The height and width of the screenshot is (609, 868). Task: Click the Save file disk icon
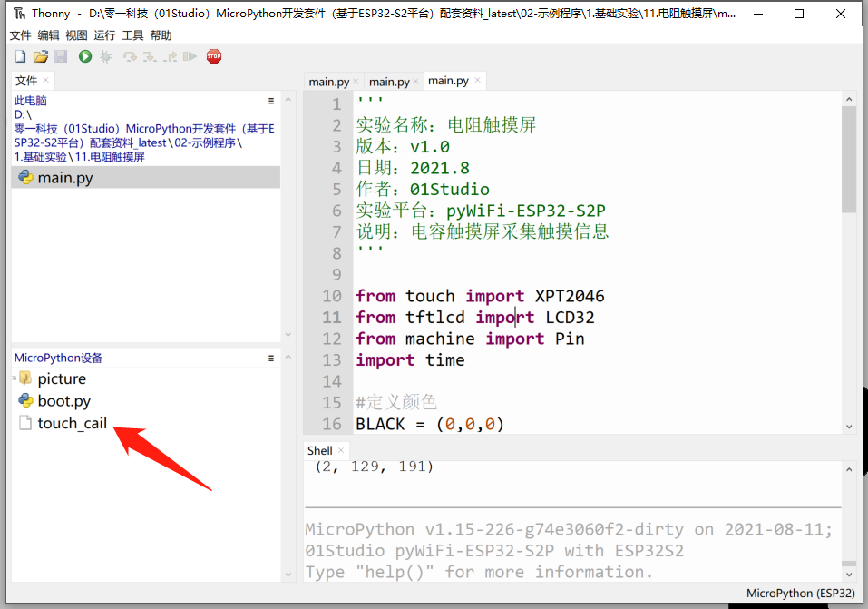click(61, 57)
